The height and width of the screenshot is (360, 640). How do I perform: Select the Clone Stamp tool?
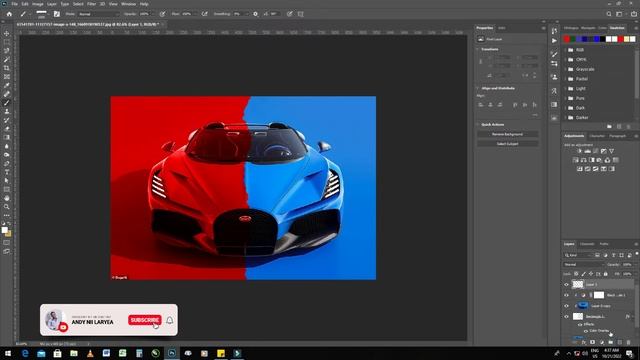click(7, 111)
